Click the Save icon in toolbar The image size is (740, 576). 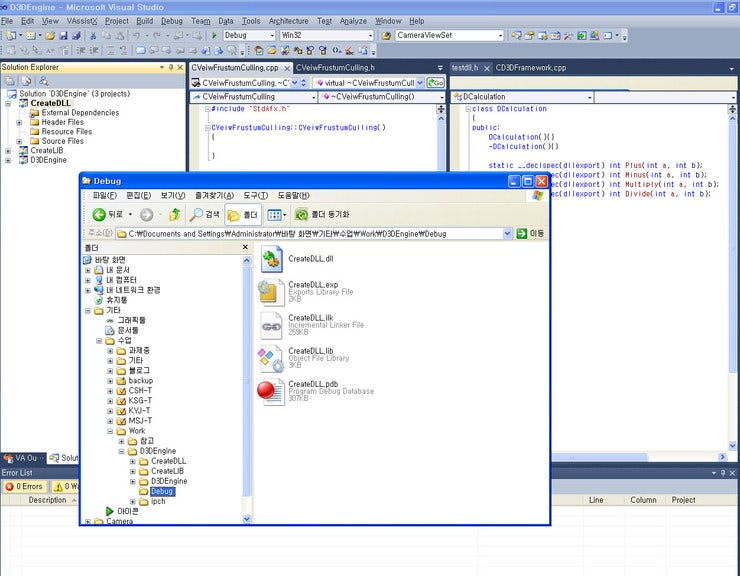pos(63,35)
